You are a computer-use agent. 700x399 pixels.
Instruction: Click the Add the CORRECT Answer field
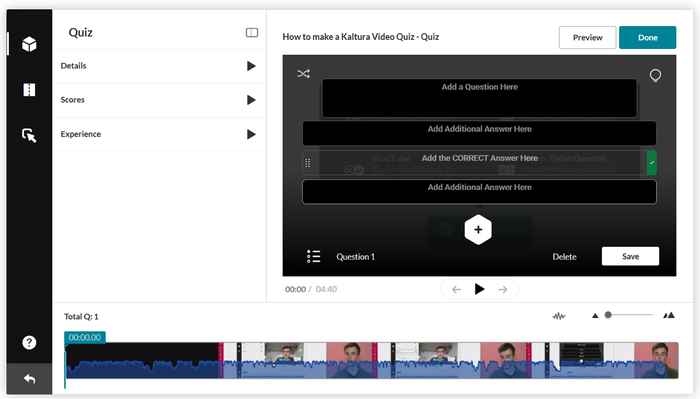click(x=479, y=163)
